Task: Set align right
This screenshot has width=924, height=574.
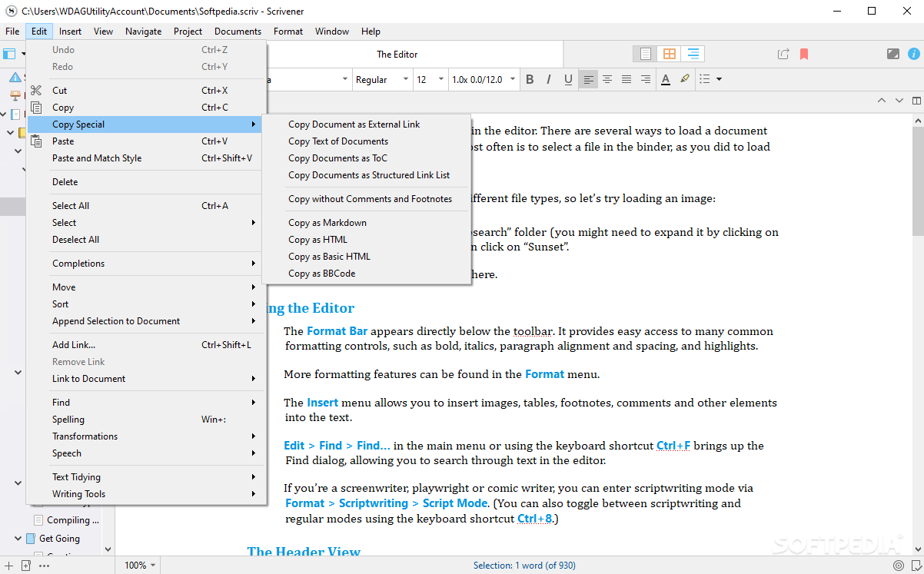Action: coord(646,79)
